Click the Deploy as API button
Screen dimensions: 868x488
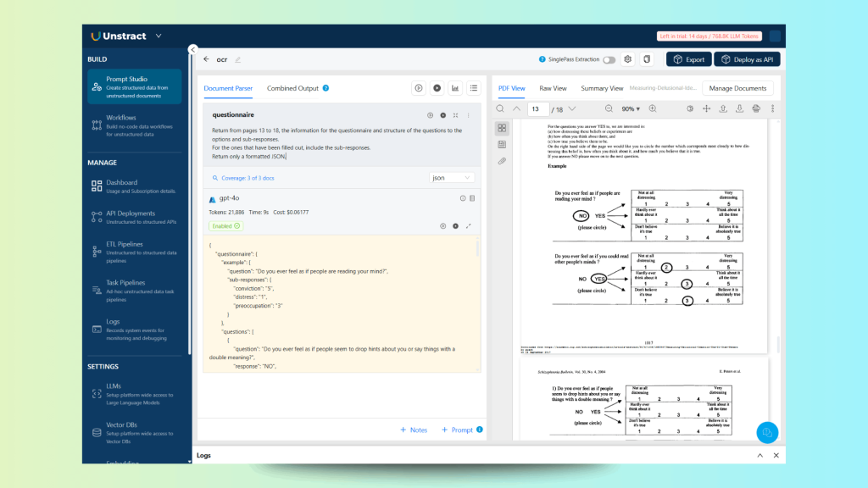pos(747,59)
